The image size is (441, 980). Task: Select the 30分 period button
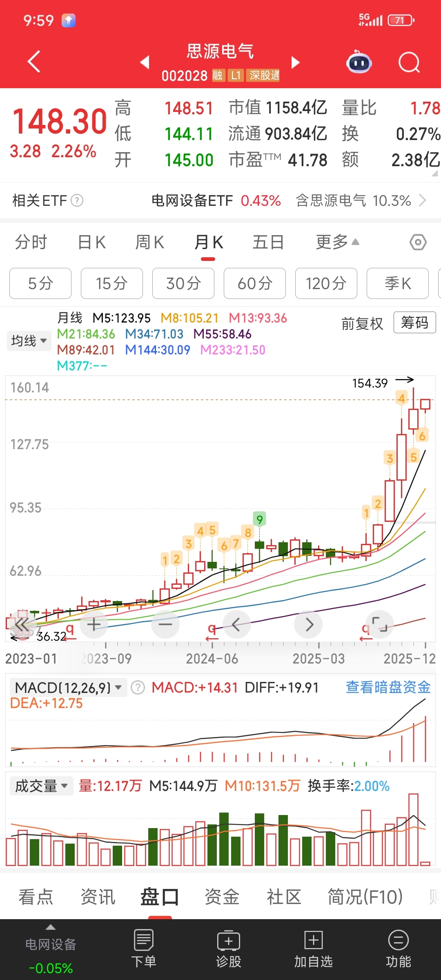point(183,283)
